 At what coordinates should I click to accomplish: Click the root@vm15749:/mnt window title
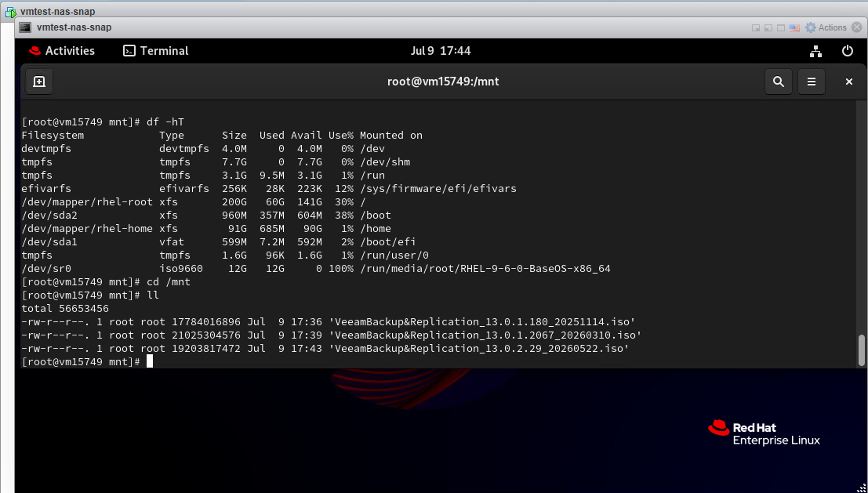click(x=443, y=82)
